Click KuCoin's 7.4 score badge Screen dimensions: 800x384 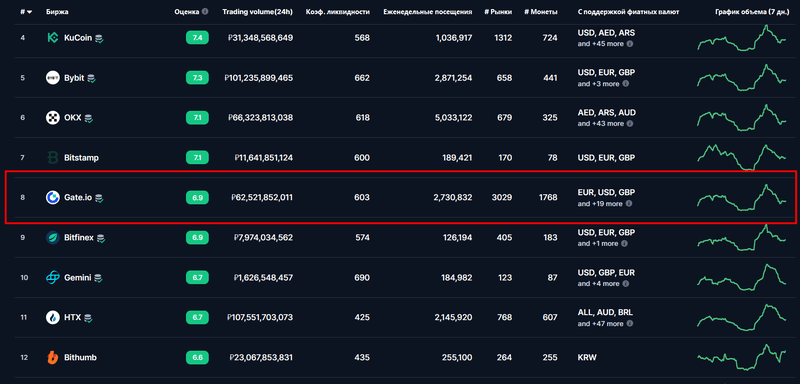197,38
